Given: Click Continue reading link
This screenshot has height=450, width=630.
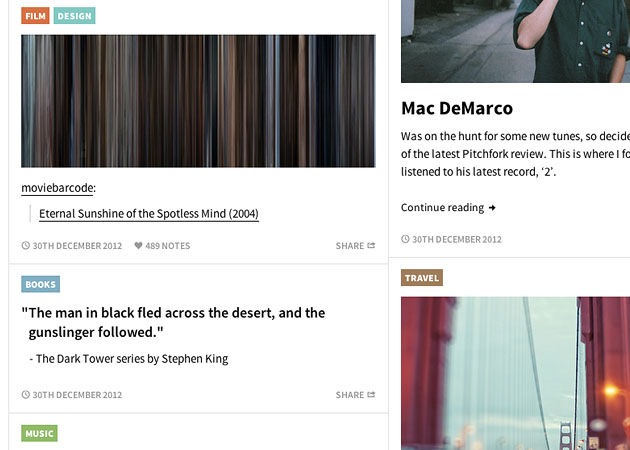Looking at the screenshot, I should (x=442, y=208).
